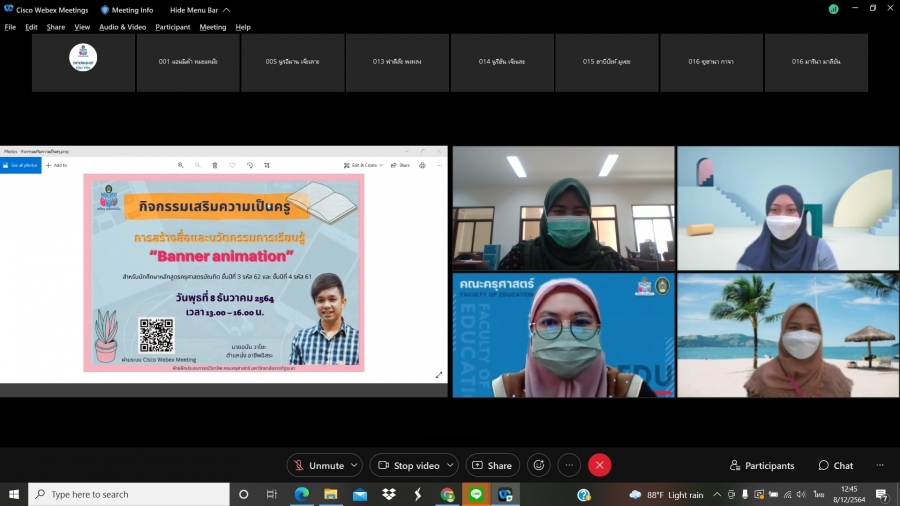Open the Audio & Video menu
The image size is (900, 506).
point(122,27)
